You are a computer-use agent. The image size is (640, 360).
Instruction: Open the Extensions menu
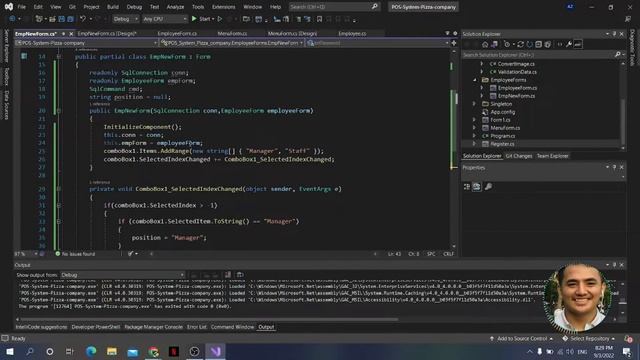[x=224, y=7]
